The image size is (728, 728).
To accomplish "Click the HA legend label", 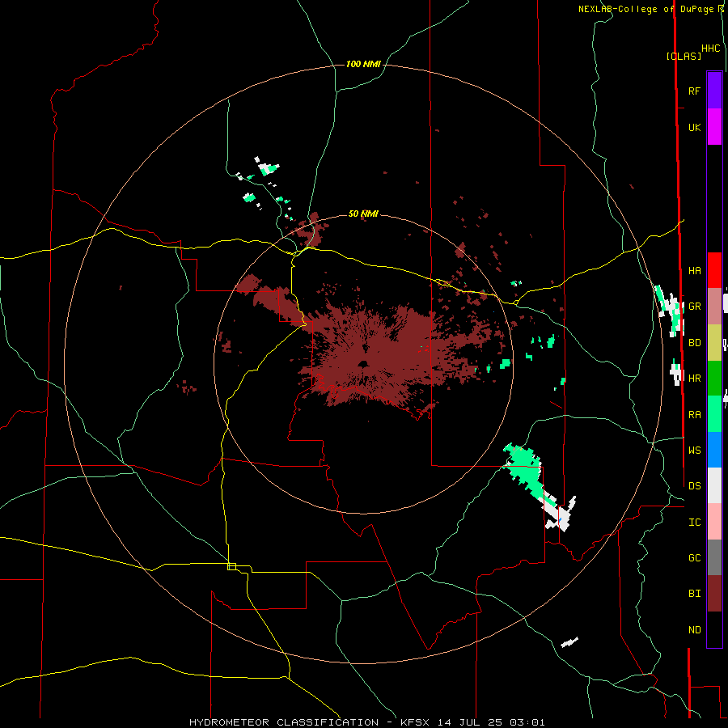I will (695, 270).
